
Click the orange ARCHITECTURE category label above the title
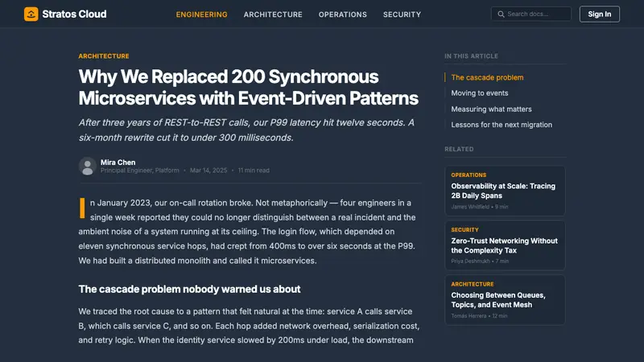(x=104, y=56)
